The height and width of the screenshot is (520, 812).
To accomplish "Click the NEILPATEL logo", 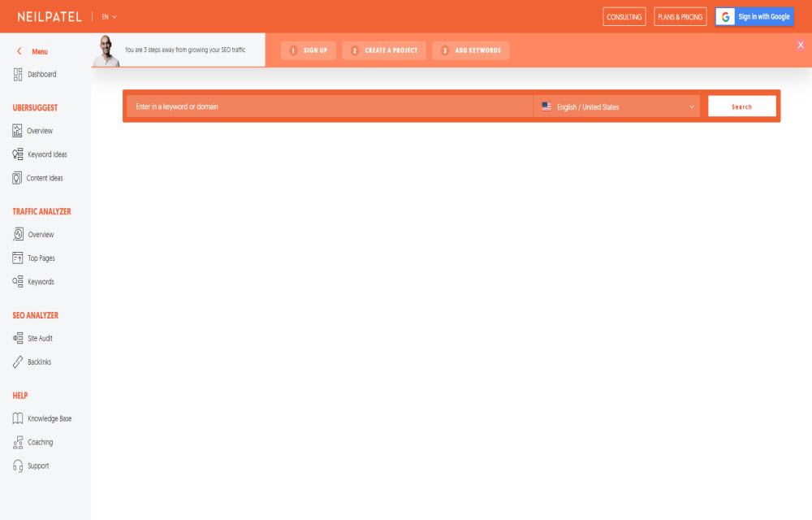I will coord(50,17).
